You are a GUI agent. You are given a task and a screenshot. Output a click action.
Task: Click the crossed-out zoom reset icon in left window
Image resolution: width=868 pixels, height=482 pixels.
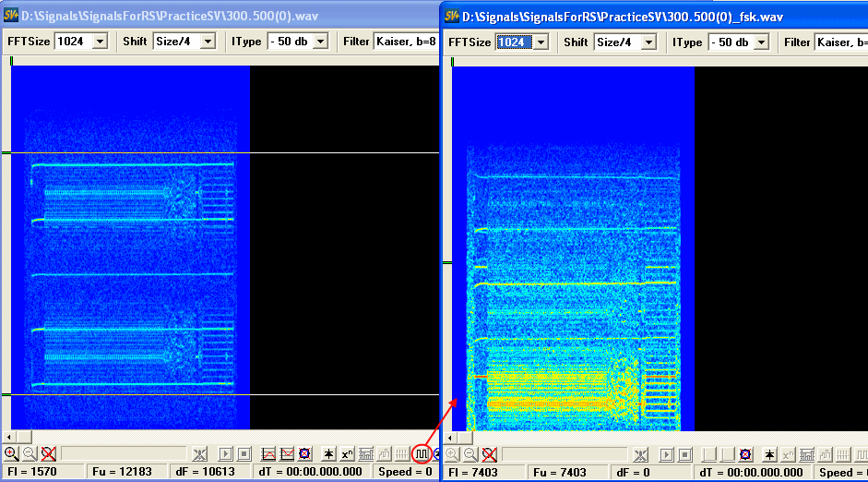(x=48, y=453)
